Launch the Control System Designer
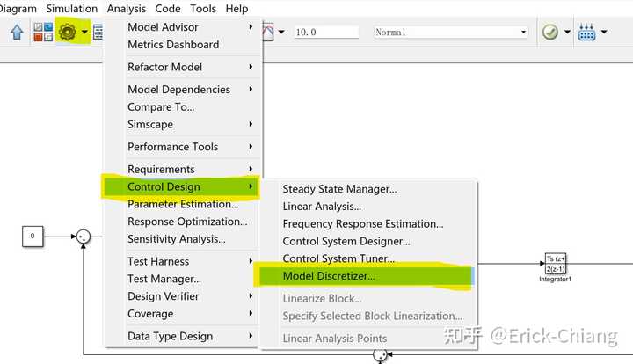 click(346, 241)
